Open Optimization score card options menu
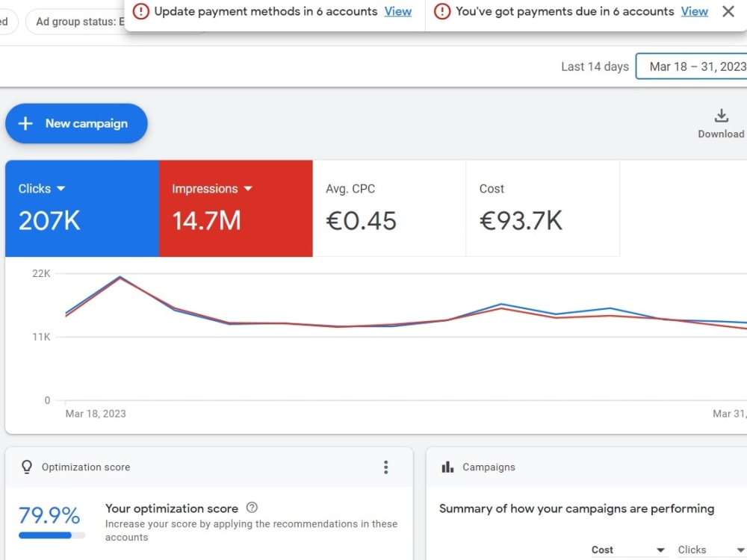The width and height of the screenshot is (747, 560). 386,467
